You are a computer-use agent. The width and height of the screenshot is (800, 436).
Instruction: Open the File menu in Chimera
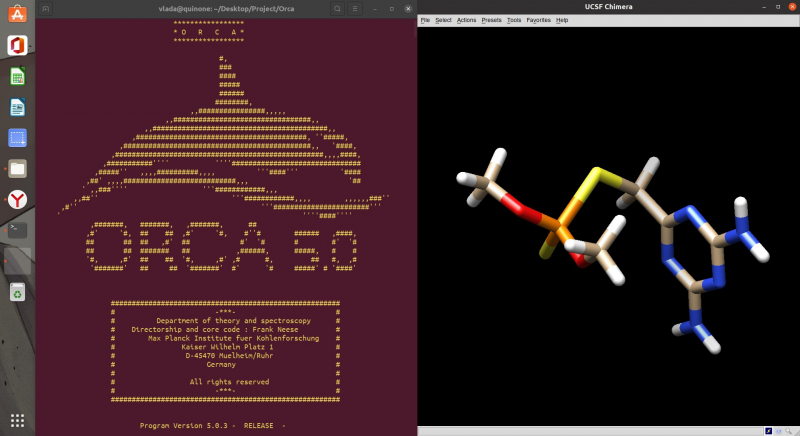click(425, 20)
